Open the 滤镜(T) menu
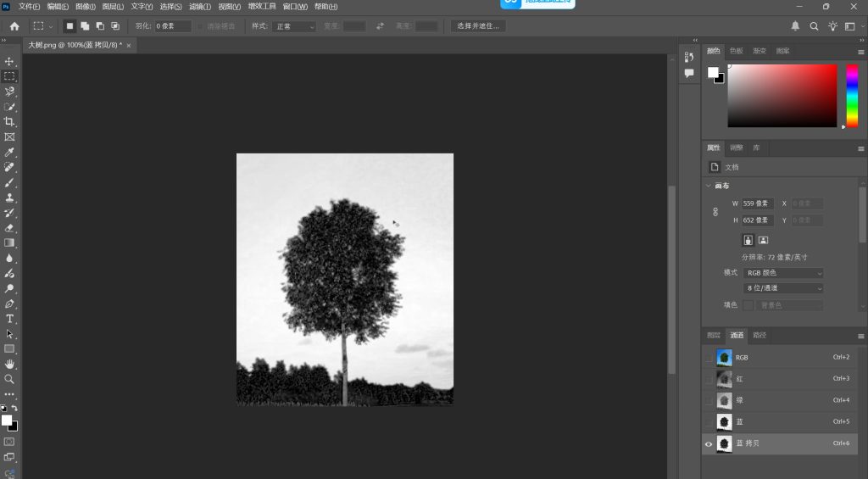 pyautogui.click(x=201, y=6)
